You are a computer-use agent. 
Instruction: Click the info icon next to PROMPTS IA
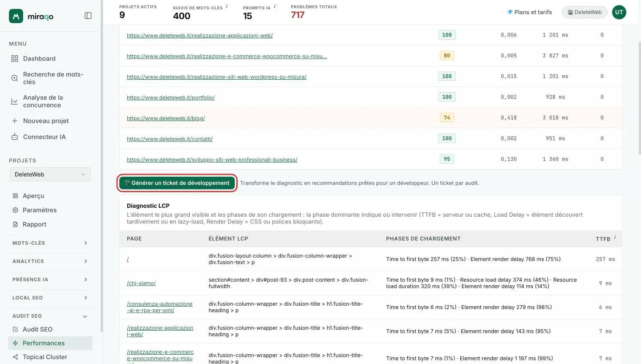coord(275,6)
